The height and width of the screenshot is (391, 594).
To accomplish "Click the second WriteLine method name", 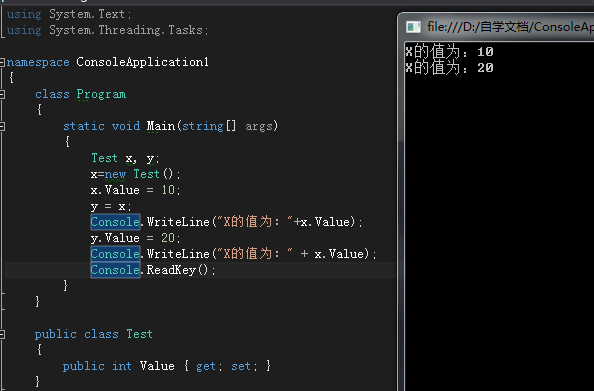I will pos(178,254).
